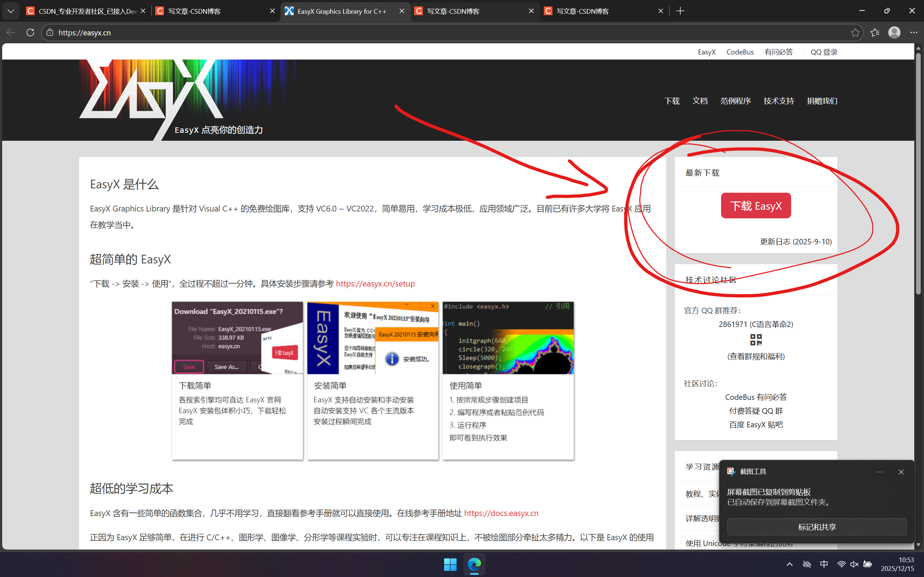The height and width of the screenshot is (577, 924).
Task: Open the 文档 navigation menu item
Action: click(x=700, y=101)
